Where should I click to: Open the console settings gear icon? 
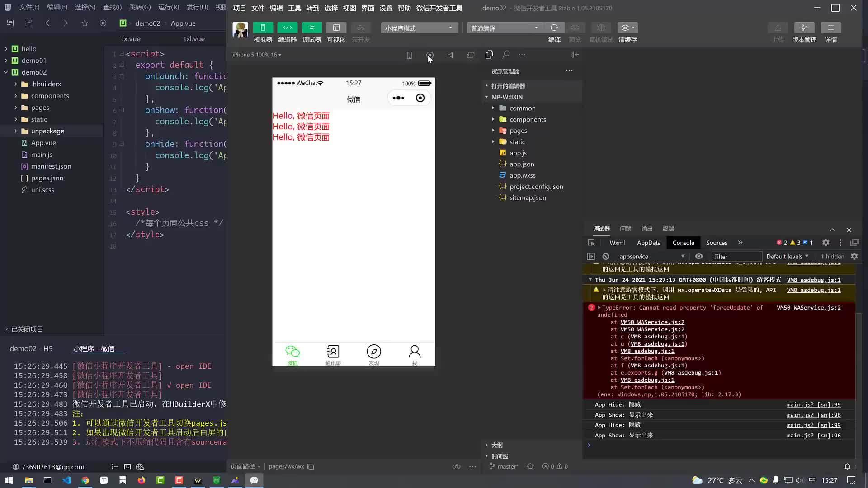click(854, 256)
